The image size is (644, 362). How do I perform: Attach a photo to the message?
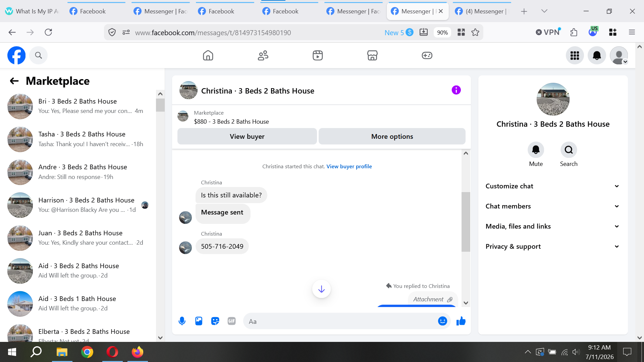point(199,321)
